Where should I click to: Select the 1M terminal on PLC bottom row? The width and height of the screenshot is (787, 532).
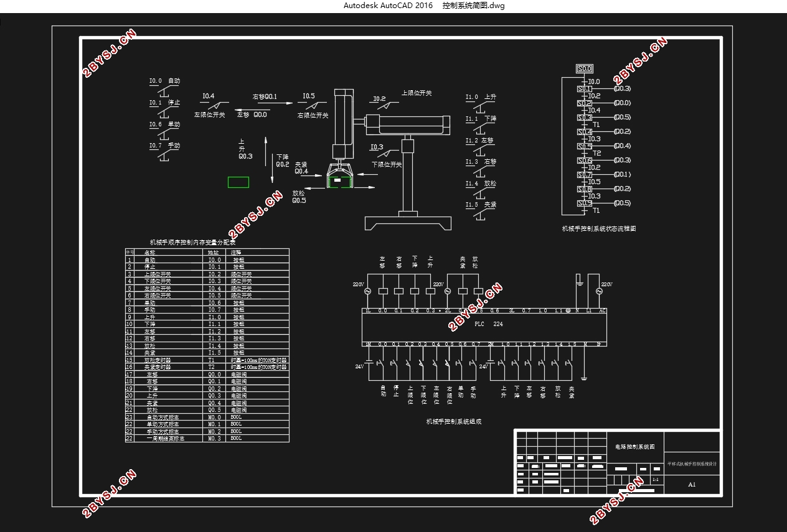point(367,344)
